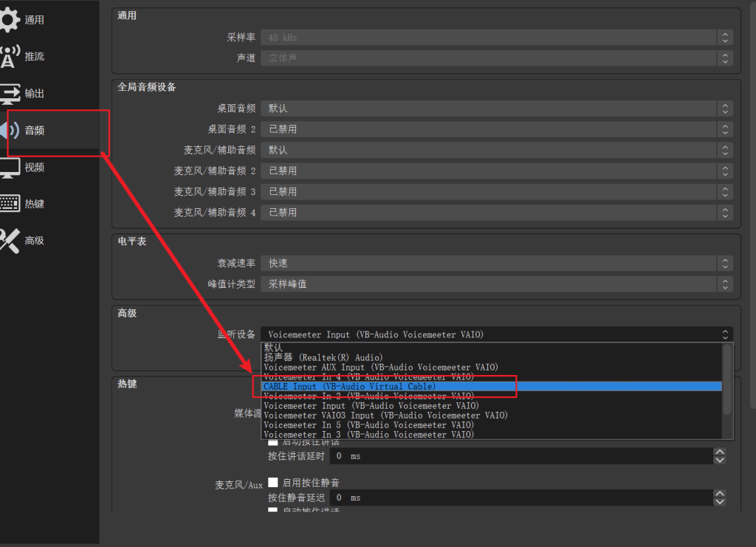Click the 按住静音延迟 ms input field
This screenshot has height=547, width=756.
pos(520,498)
